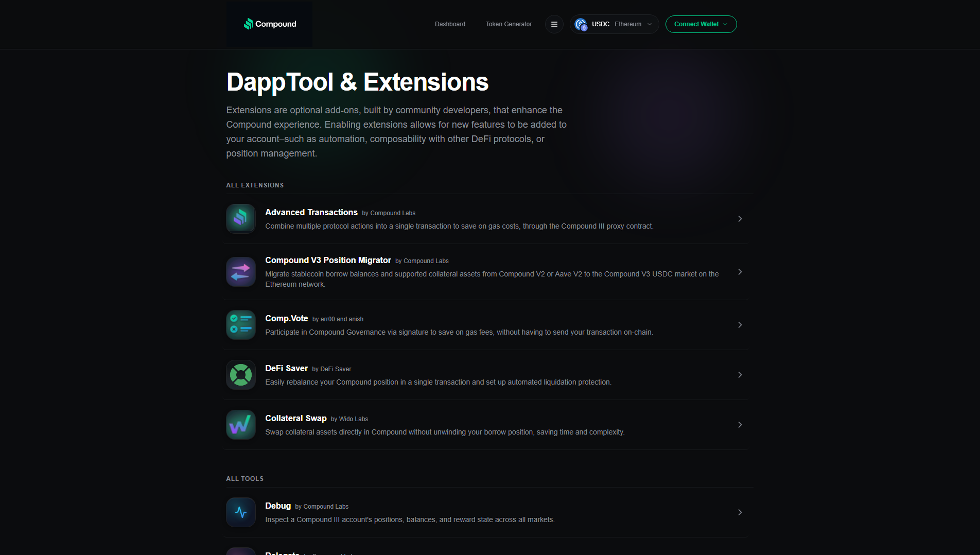Click the Compound logo

(270, 24)
